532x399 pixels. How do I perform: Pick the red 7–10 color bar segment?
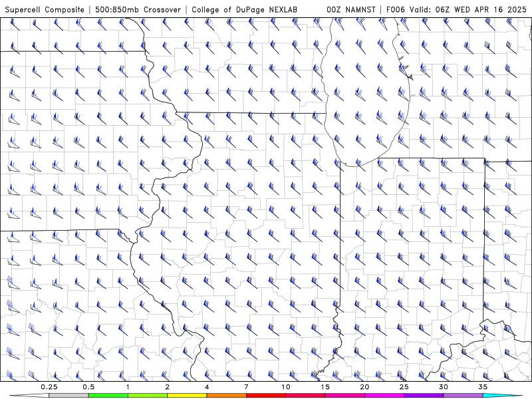pyautogui.click(x=266, y=396)
